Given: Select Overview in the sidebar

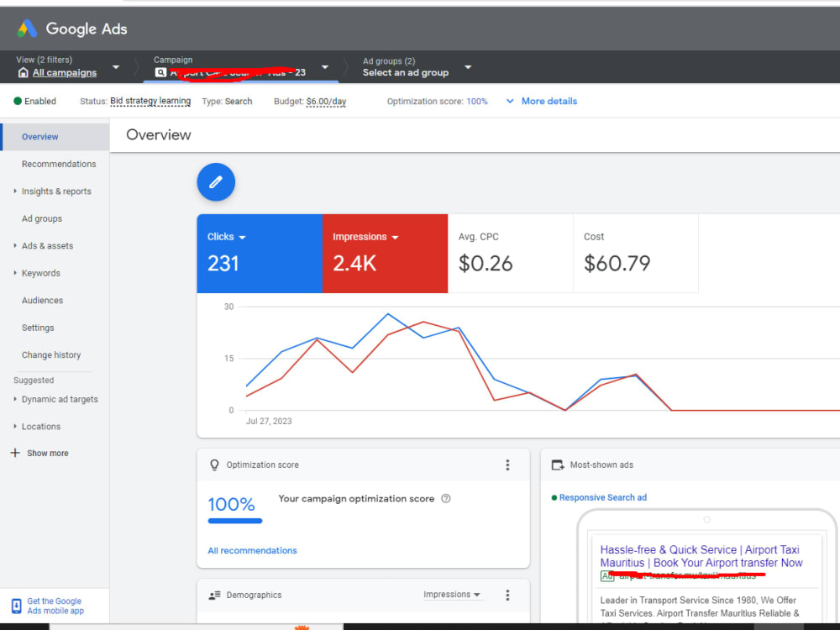Looking at the screenshot, I should pos(55,137).
